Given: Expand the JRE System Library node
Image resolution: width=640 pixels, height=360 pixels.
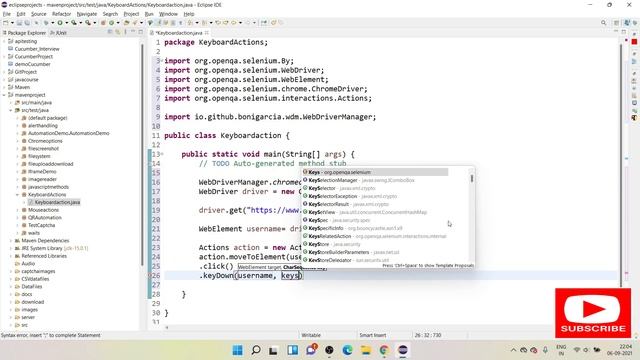Looking at the screenshot, I should [x=11, y=248].
